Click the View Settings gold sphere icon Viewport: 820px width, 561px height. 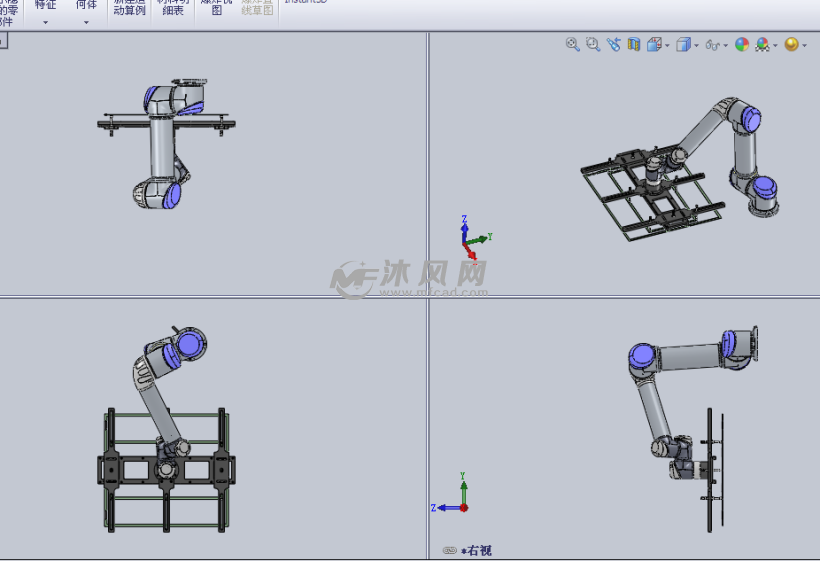[x=791, y=44]
